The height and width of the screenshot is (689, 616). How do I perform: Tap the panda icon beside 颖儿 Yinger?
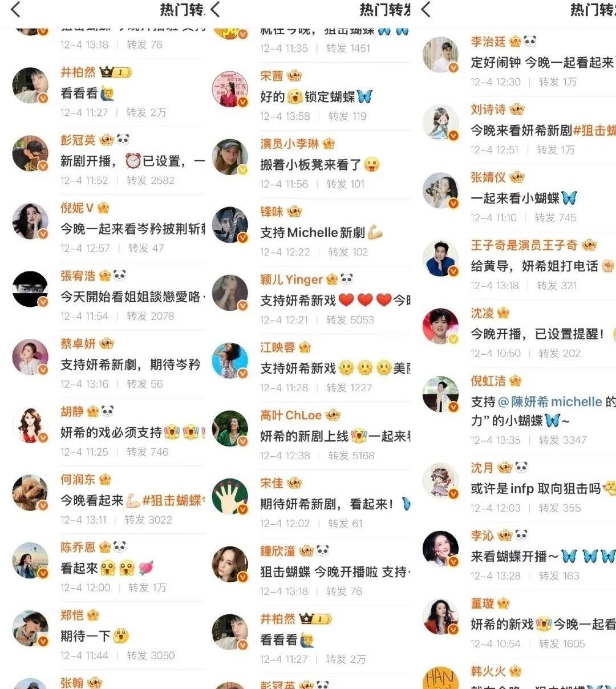pos(346,279)
